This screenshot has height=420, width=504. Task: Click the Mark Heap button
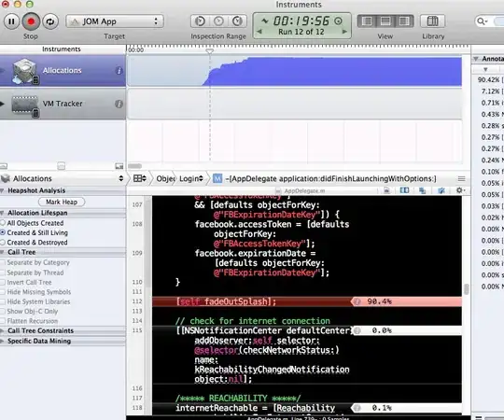click(x=62, y=202)
